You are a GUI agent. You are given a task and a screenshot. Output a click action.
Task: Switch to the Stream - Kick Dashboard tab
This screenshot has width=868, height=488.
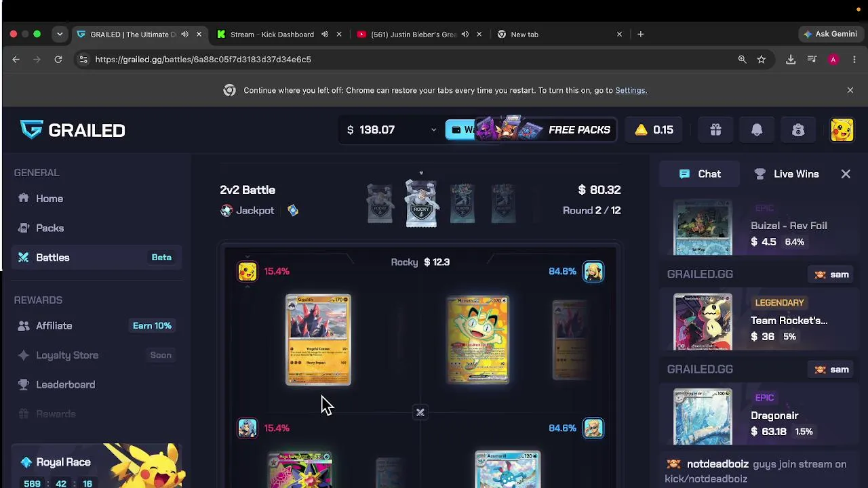[272, 35]
